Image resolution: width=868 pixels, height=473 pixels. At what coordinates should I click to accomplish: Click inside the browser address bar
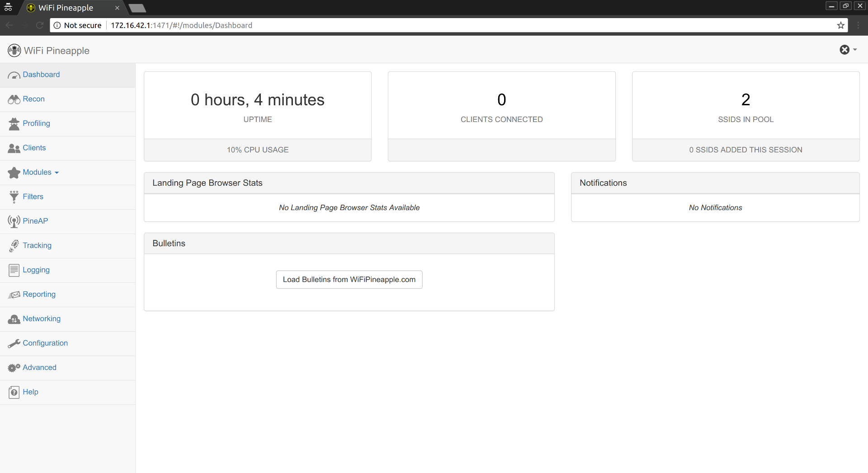click(x=316, y=25)
